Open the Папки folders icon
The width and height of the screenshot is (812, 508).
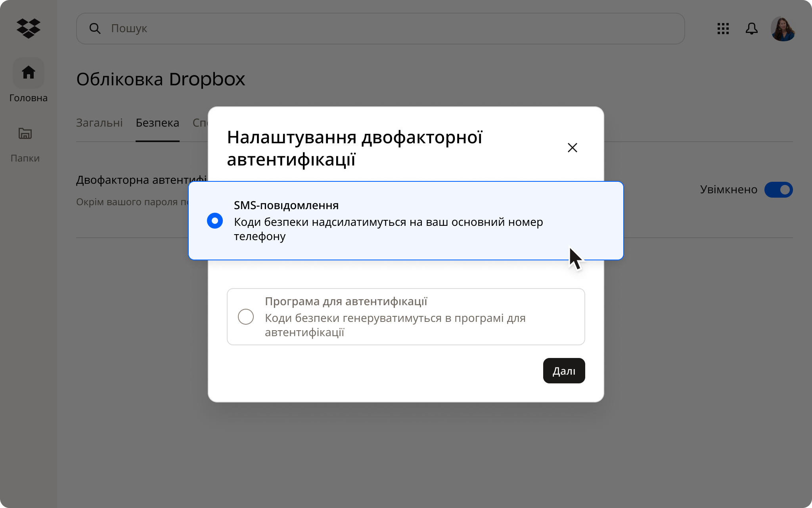[25, 133]
